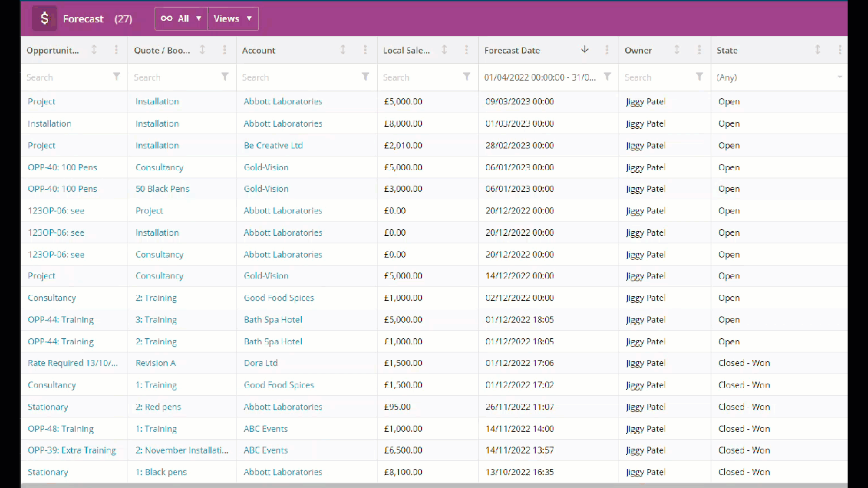868x488 pixels.
Task: Follow the Gold-Vision account link
Action: (266, 167)
